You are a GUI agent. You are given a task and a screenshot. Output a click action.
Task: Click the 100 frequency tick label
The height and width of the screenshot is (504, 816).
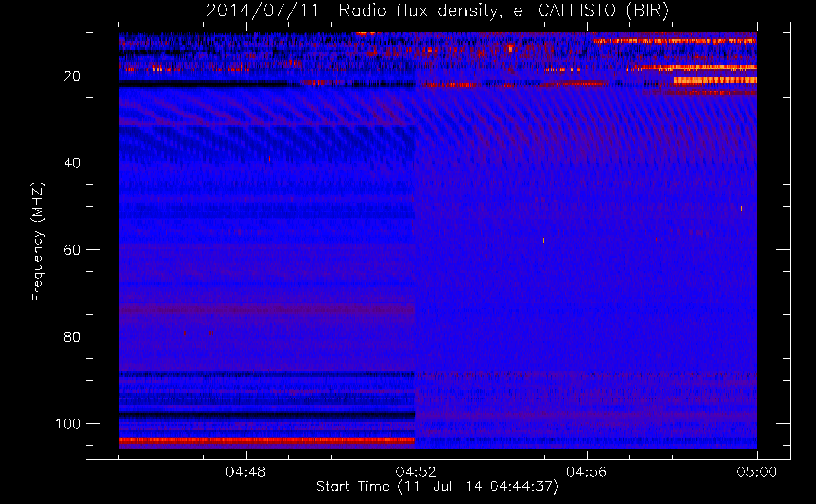click(68, 424)
